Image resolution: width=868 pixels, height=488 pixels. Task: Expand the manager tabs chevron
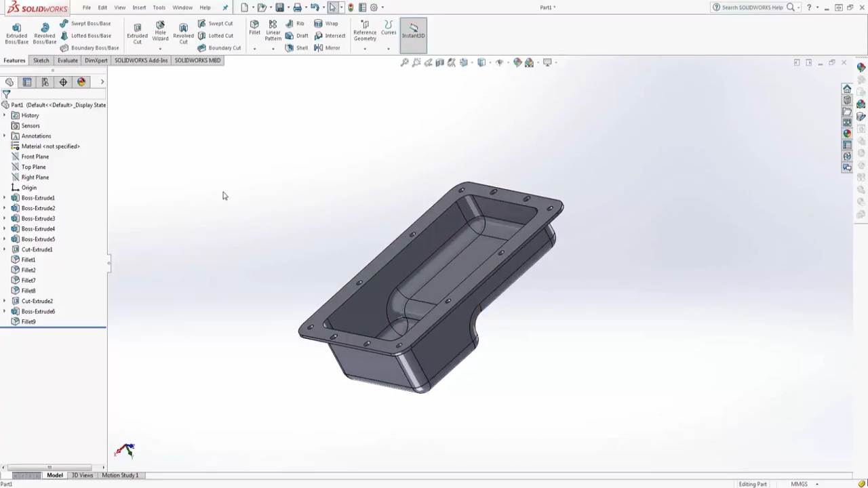click(102, 82)
